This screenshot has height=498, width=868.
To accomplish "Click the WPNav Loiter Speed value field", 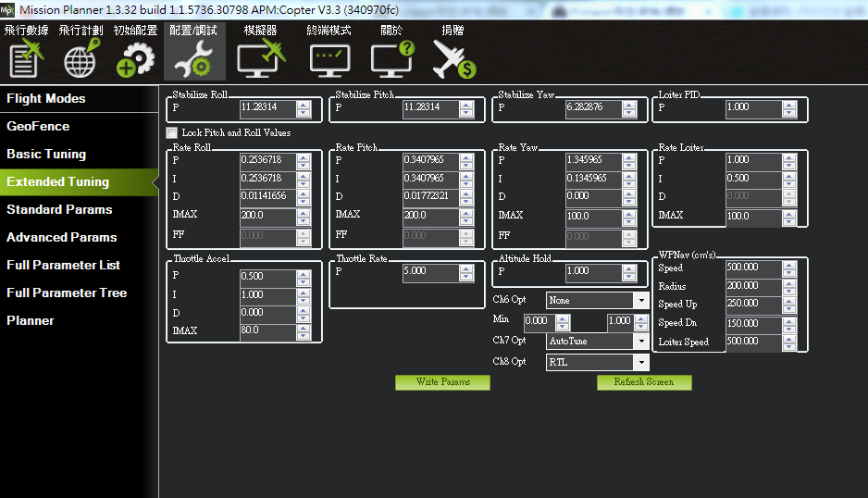I will [x=754, y=342].
